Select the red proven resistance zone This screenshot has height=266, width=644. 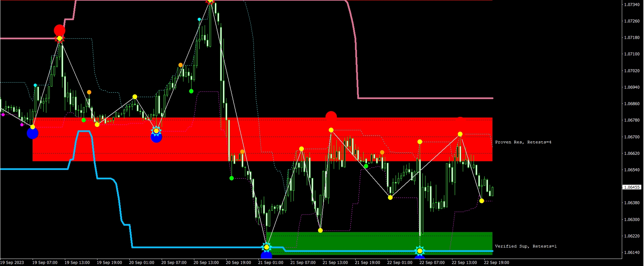point(263,139)
